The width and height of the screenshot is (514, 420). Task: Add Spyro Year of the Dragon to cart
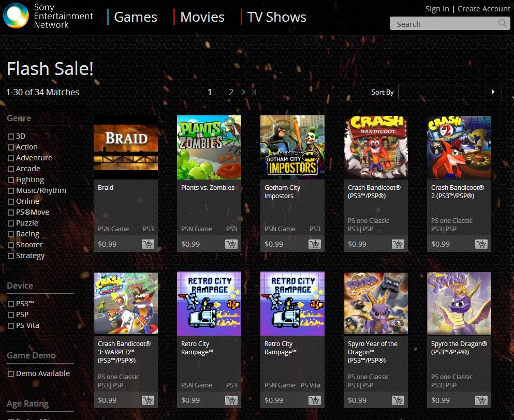[x=398, y=400]
